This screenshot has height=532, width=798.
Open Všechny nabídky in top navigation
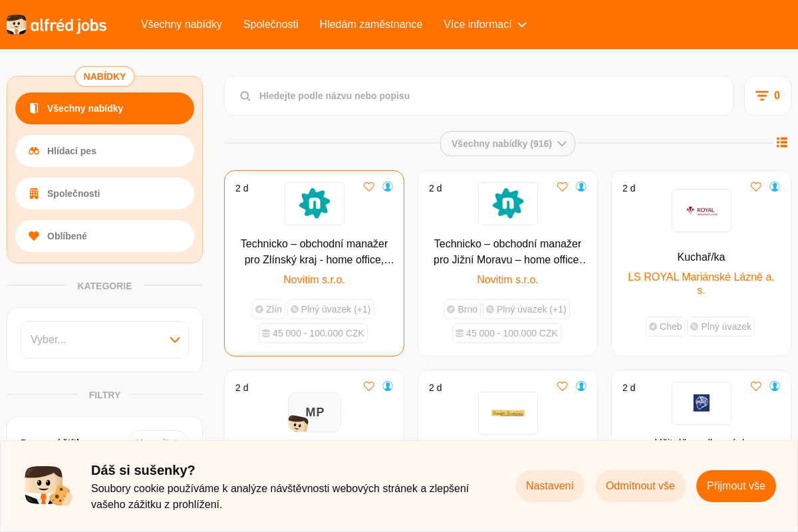click(x=182, y=25)
